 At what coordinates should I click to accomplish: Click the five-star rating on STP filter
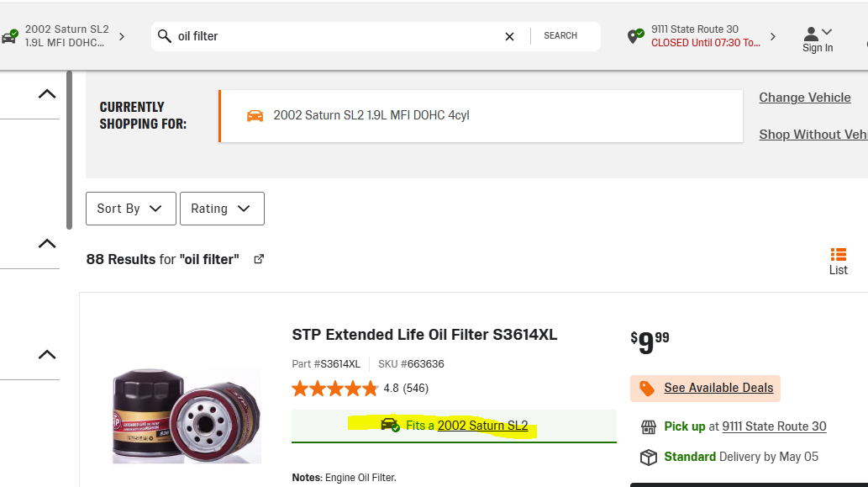334,389
